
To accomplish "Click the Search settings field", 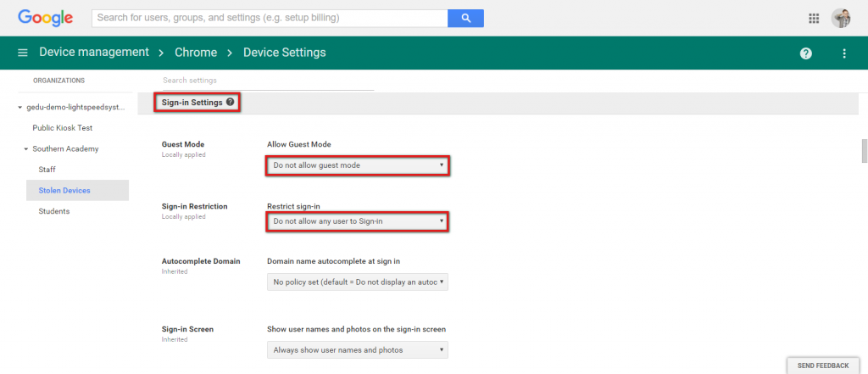I will tap(269, 81).
